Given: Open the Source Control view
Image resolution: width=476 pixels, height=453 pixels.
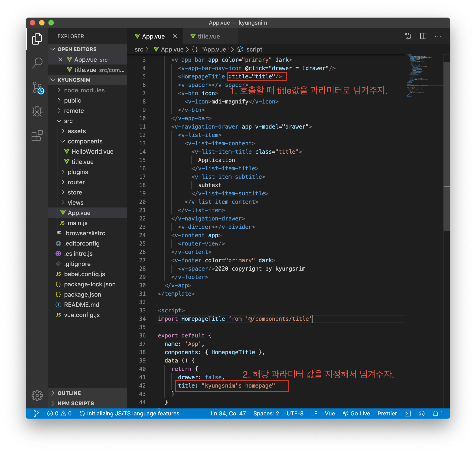Looking at the screenshot, I should 37,88.
